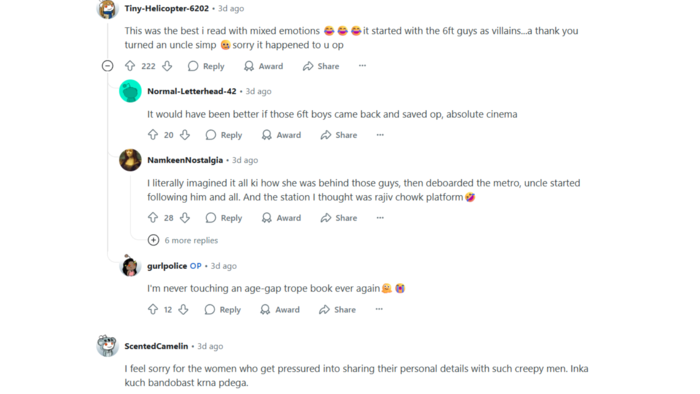
Task: Click Normal-Letterhead-42's teal avatar
Action: coord(130,91)
